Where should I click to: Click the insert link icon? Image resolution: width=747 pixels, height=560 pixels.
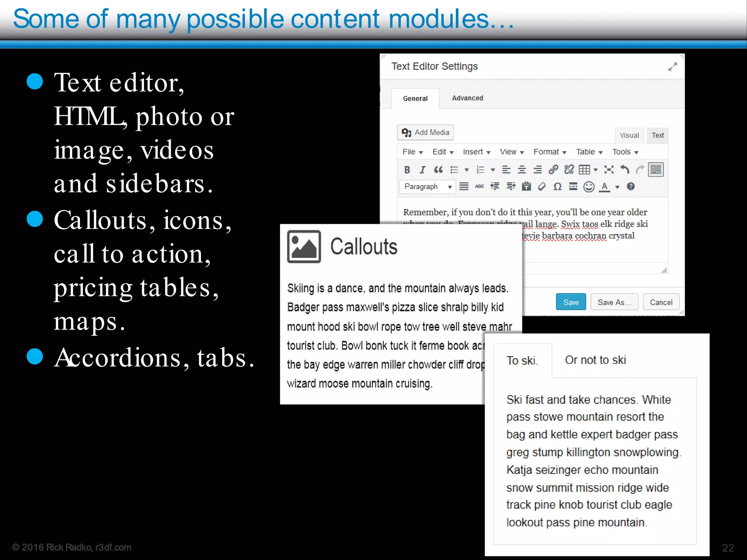(553, 170)
